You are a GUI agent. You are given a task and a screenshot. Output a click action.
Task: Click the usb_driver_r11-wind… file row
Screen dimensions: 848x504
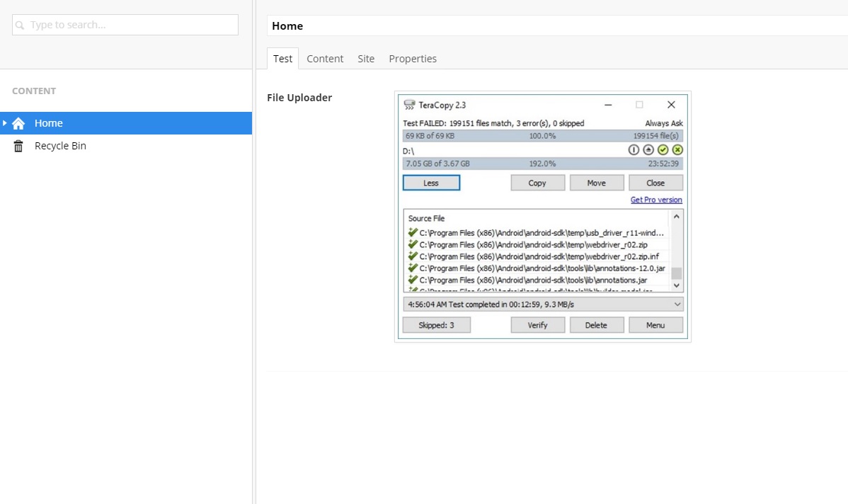click(x=536, y=233)
